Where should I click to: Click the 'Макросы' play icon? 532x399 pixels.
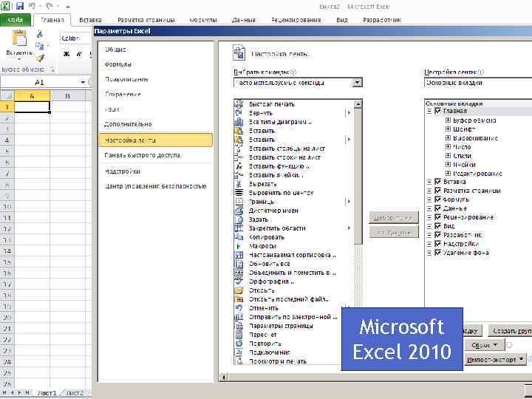tap(239, 246)
